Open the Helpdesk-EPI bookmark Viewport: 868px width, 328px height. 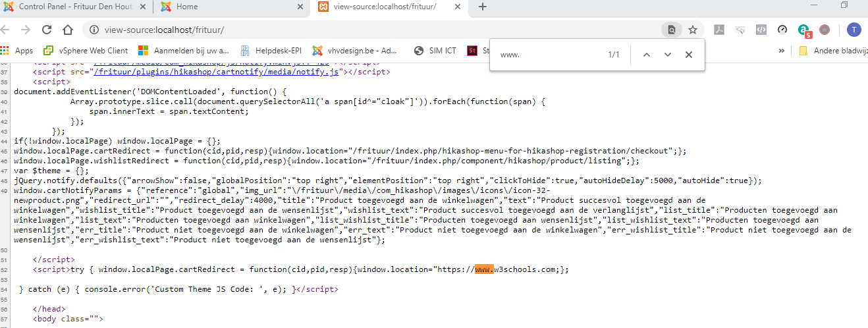(x=271, y=50)
